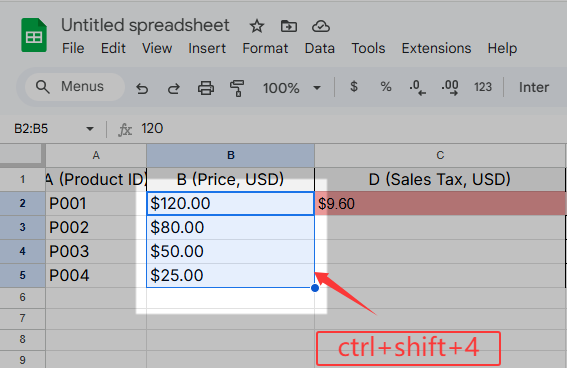
Task: Increase decimal places
Action: [x=449, y=87]
